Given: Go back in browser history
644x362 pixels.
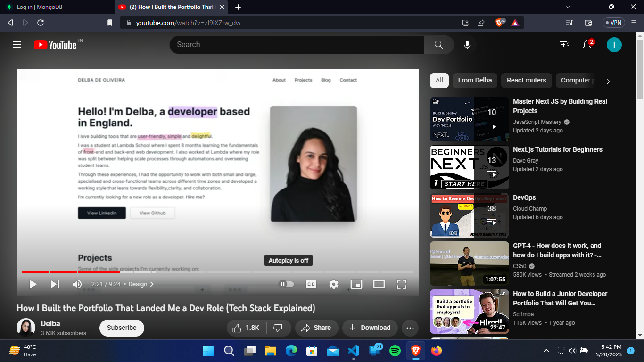Looking at the screenshot, I should click(10, 23).
